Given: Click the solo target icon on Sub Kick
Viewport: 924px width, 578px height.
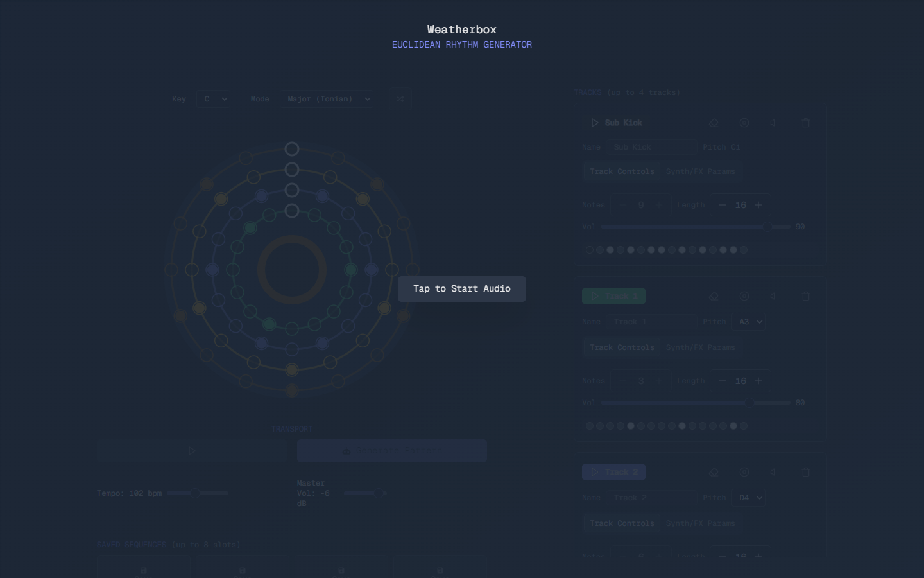Looking at the screenshot, I should (744, 123).
